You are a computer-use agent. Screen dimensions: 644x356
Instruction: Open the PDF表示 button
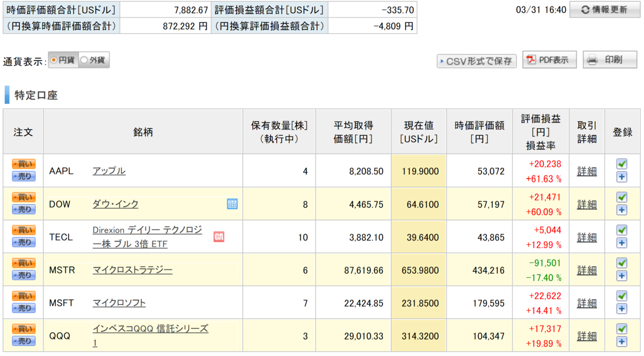click(550, 60)
